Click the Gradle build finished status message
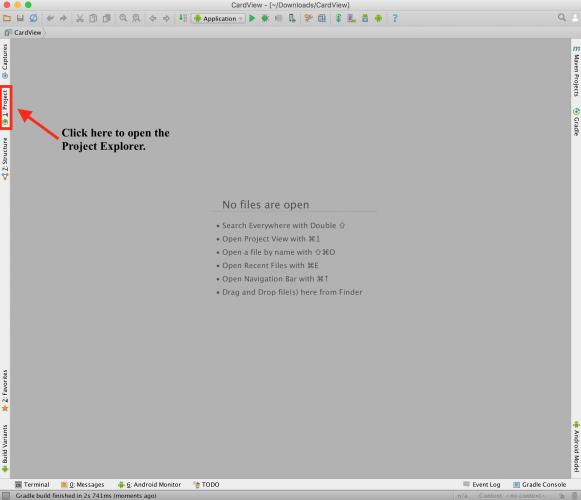581x500 pixels. pyautogui.click(x=86, y=496)
